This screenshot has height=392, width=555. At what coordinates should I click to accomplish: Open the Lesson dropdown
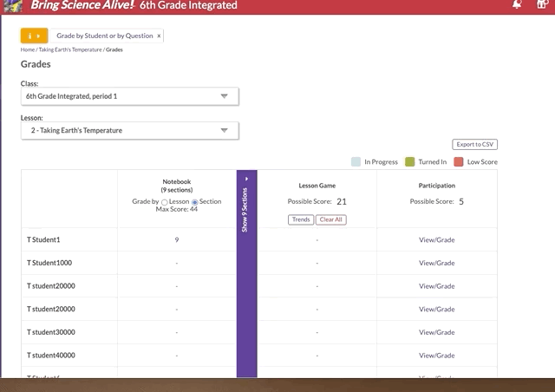point(130,131)
